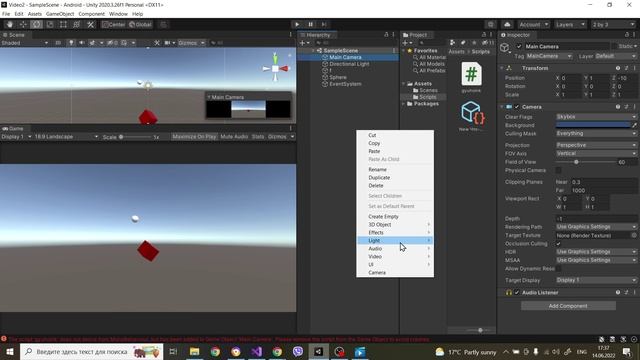
Task: Open the C# script asset thumbnail
Action: pos(471,74)
